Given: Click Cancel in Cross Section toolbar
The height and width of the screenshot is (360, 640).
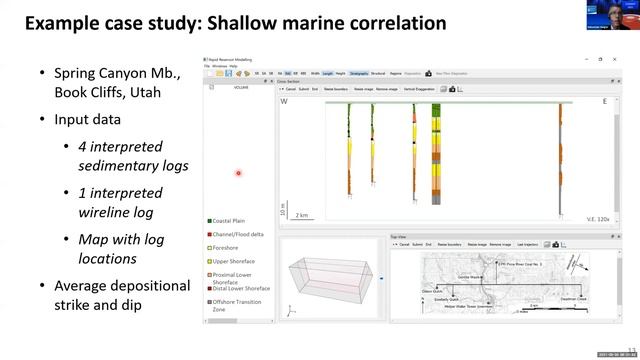Looking at the screenshot, I should click(291, 89).
